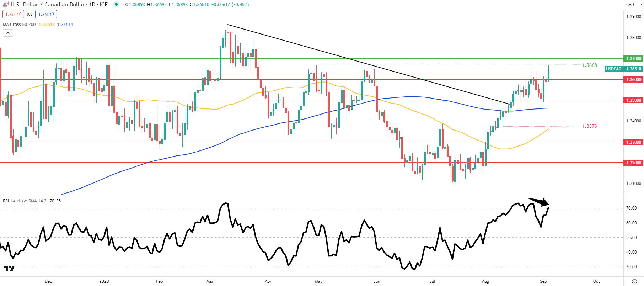Click the spread value 0.3

click(29, 15)
